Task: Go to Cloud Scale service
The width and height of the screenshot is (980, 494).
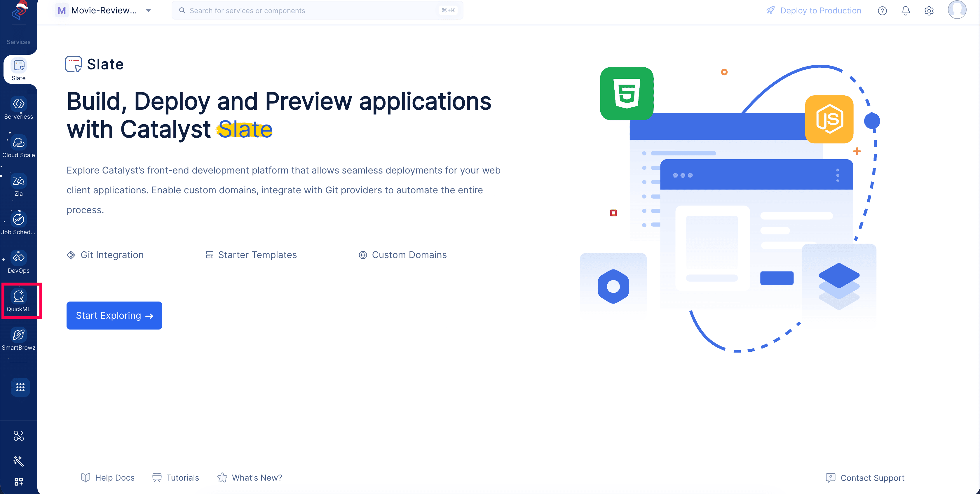Action: click(x=19, y=147)
